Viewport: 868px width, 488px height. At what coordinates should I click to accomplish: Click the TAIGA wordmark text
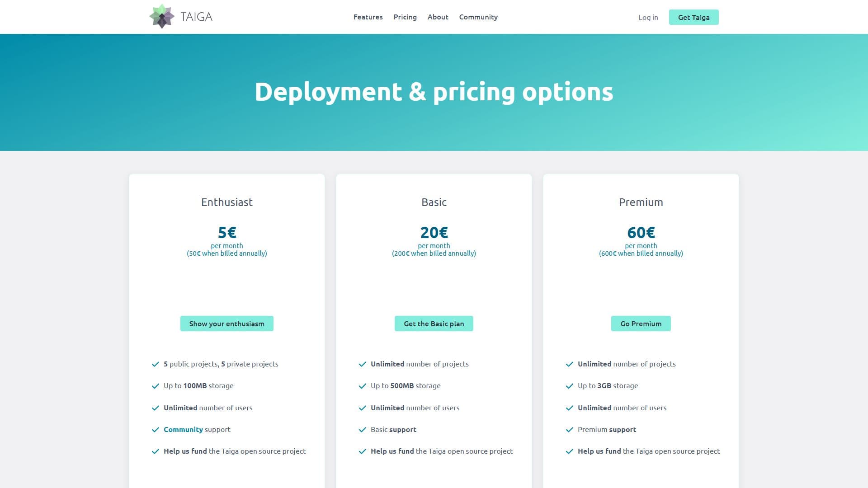tap(197, 17)
